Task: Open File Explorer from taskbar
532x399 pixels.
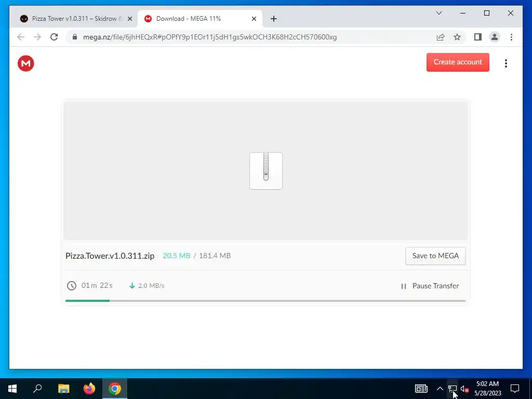Action: 64,389
